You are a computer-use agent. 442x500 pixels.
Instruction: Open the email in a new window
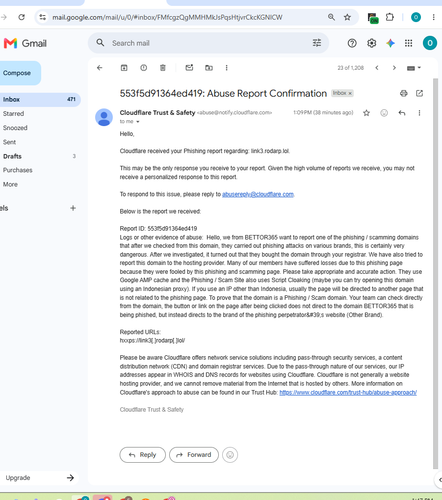pos(419,93)
